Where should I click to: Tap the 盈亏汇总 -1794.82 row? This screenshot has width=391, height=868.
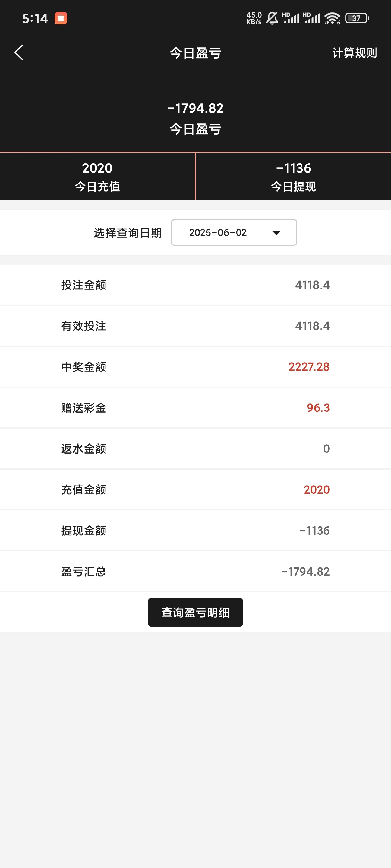pyautogui.click(x=195, y=572)
